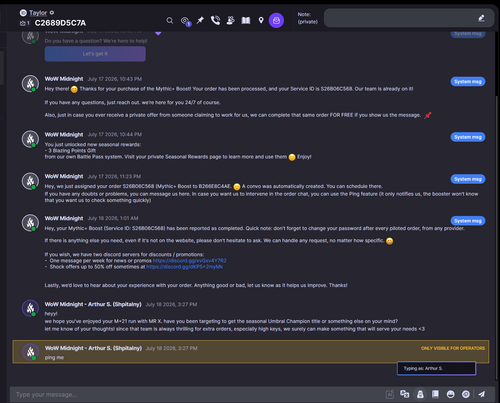Screen dimensions: 500x403
Task: Click the Let's get it button
Action: 95,54
